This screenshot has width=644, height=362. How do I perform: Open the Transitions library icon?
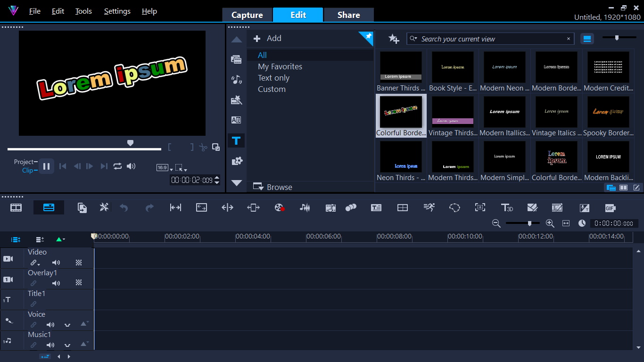(x=236, y=120)
